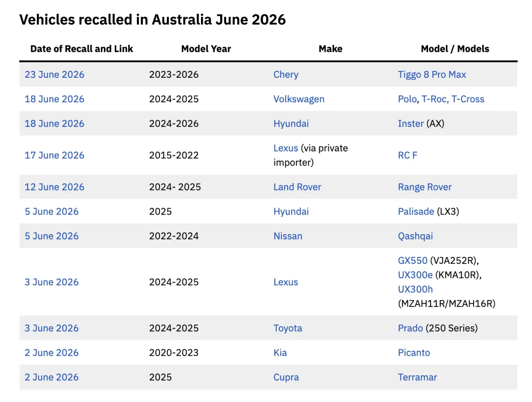Viewport: 532px width, 402px height.
Task: Select '2024-2025' year in the Toyota row
Action: point(174,328)
